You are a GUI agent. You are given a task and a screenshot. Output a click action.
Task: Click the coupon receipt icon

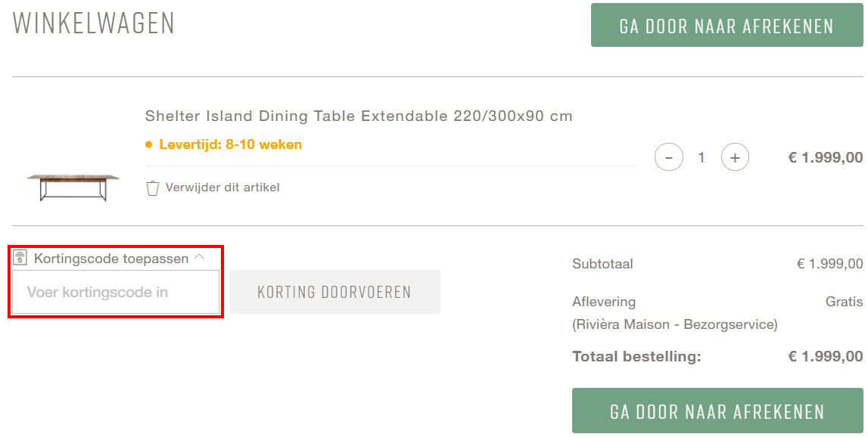[x=20, y=258]
